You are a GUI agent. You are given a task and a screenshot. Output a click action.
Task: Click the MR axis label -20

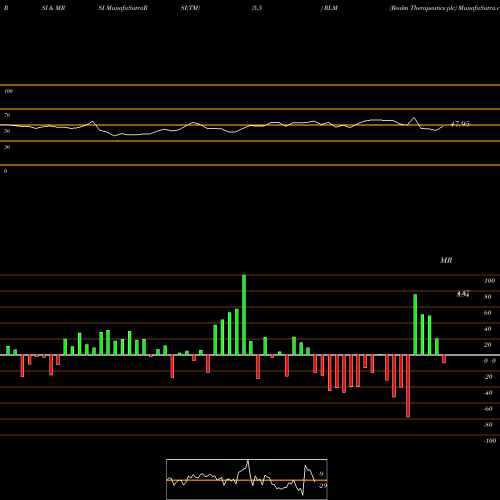coord(488,377)
